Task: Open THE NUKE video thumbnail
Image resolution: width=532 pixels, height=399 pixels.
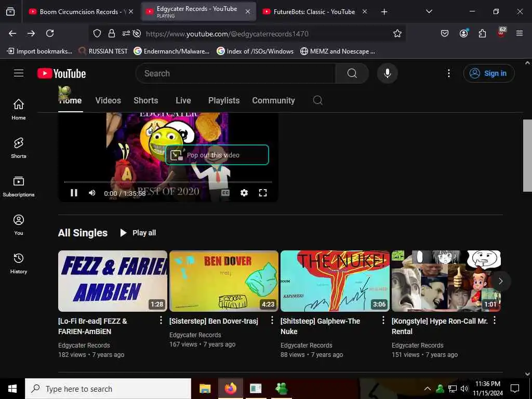Action: pos(335,281)
